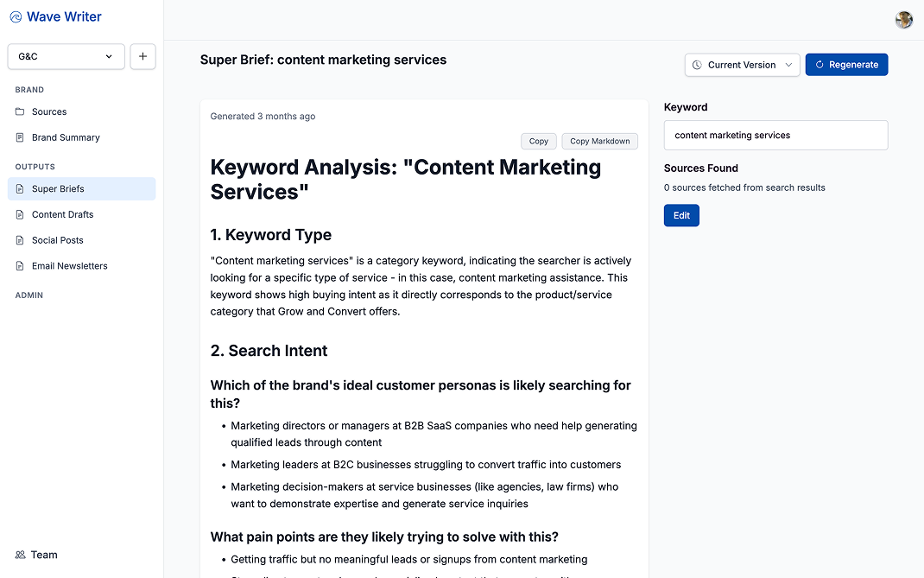
Task: Click the Brand Summary document icon
Action: [x=20, y=137]
